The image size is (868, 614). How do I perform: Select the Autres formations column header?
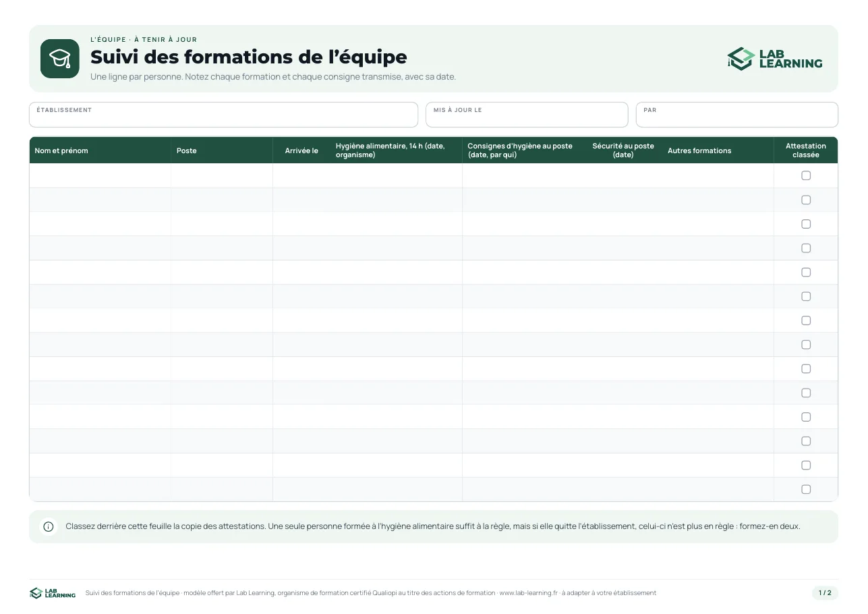(x=718, y=150)
